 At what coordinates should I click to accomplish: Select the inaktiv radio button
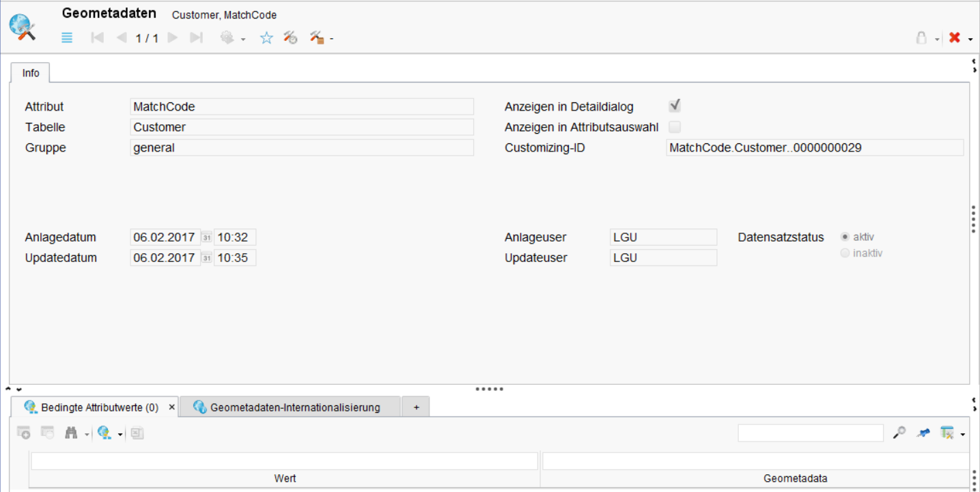[x=845, y=253]
